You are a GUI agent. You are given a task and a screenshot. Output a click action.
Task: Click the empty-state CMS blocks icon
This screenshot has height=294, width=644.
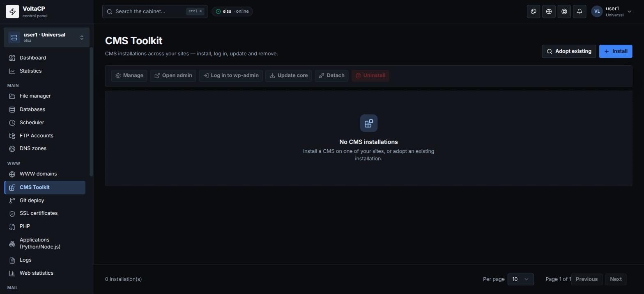[369, 123]
